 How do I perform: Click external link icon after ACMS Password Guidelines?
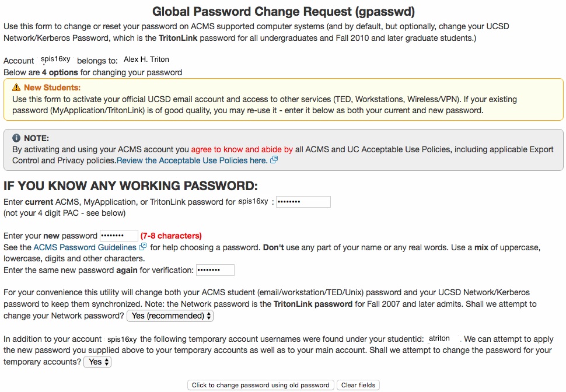tap(143, 247)
